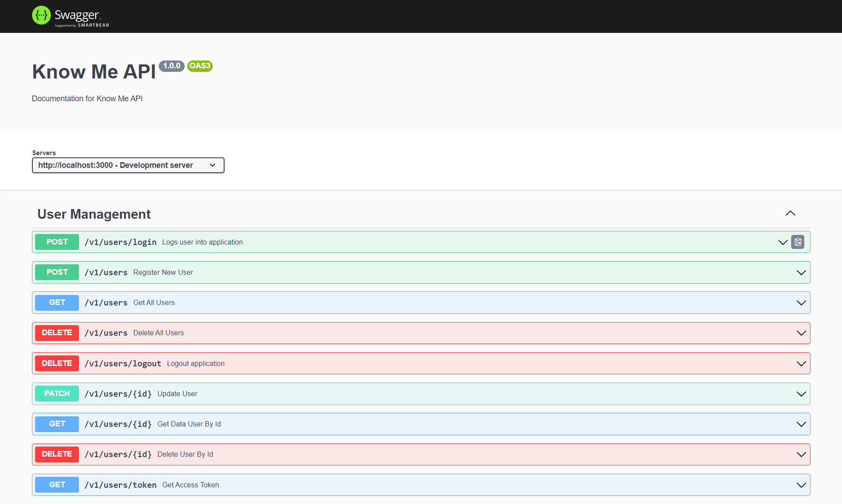Image resolution: width=842 pixels, height=504 pixels.
Task: Click the POST badge for /v1/users/login
Action: click(x=57, y=242)
